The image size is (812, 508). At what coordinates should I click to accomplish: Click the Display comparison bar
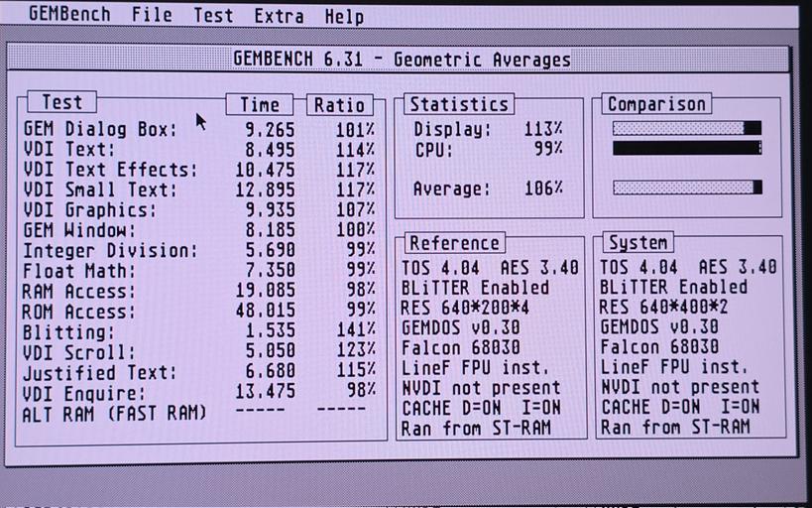coord(687,128)
